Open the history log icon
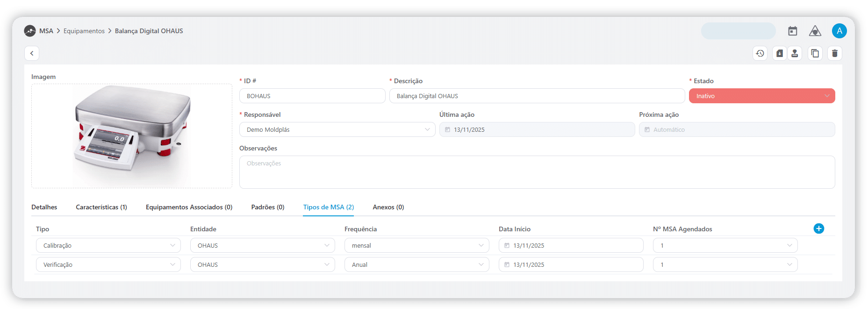Viewport: 868px width, 314px height. click(x=760, y=53)
